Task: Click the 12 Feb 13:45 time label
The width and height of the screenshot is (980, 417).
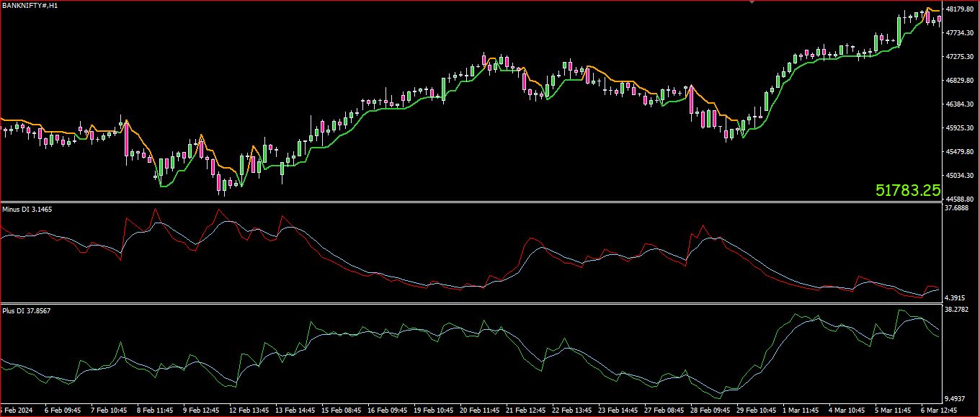Action: click(x=249, y=411)
